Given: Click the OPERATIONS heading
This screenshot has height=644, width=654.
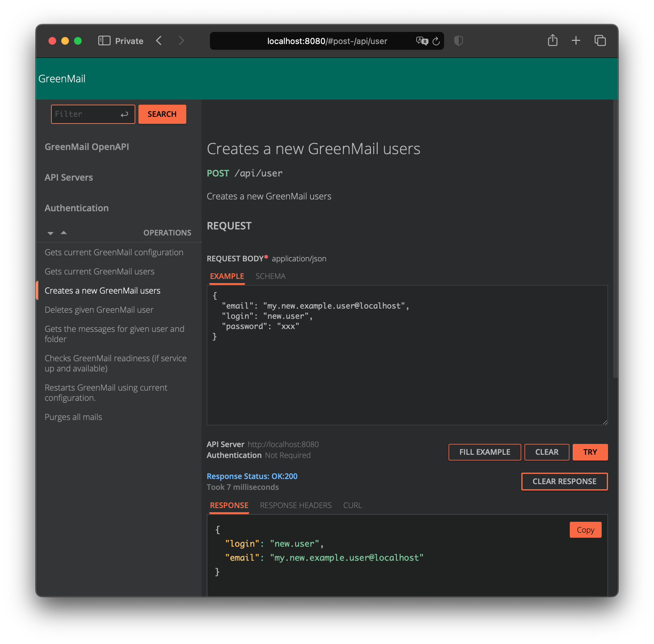Looking at the screenshot, I should click(167, 233).
